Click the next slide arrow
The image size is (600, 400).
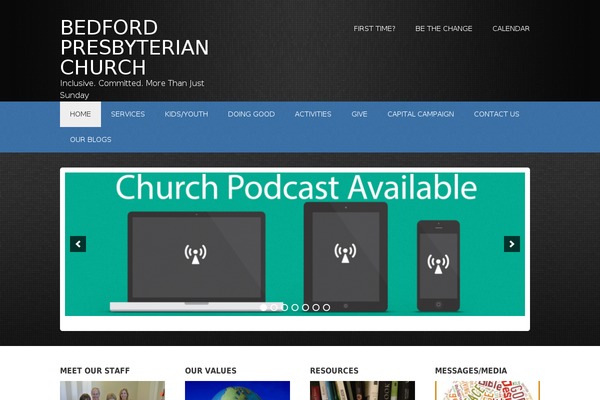tap(512, 244)
